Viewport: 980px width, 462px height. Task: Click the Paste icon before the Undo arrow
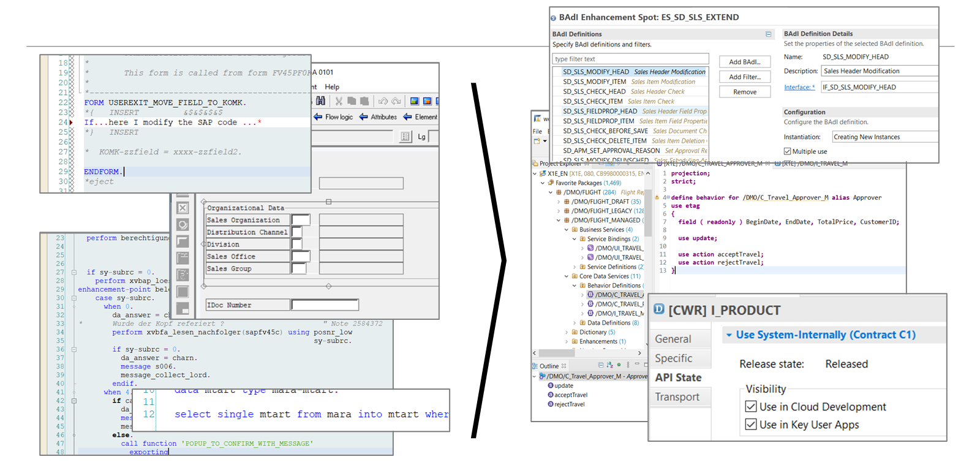click(364, 100)
